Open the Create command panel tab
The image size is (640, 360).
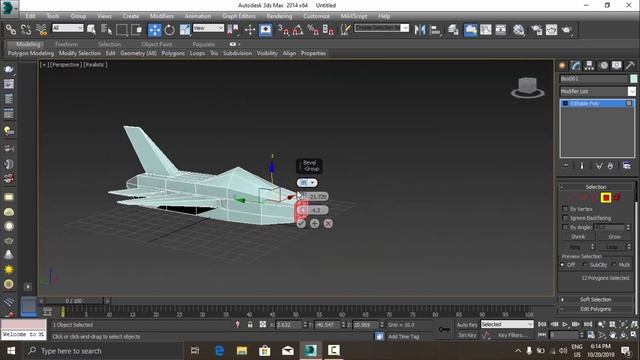tap(562, 65)
